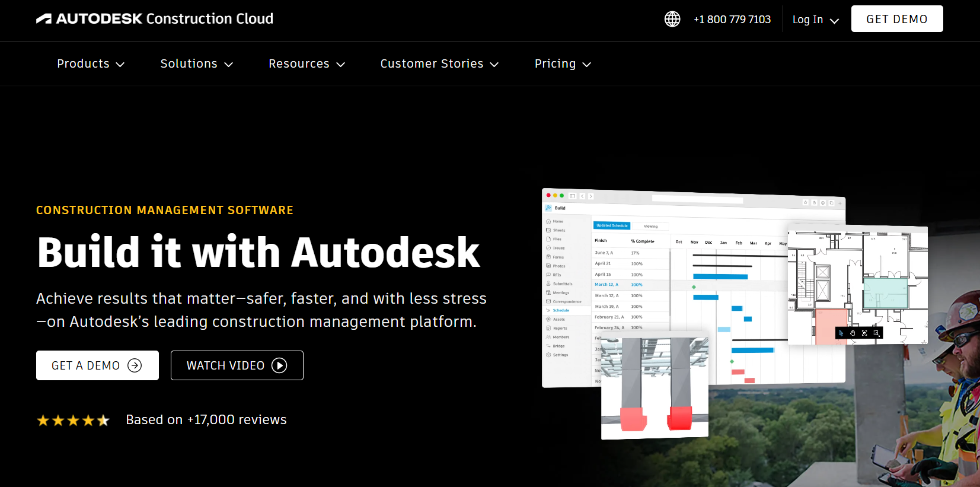This screenshot has width=980, height=487.
Task: Call the +1 800 779 7103 phone link
Action: click(732, 20)
